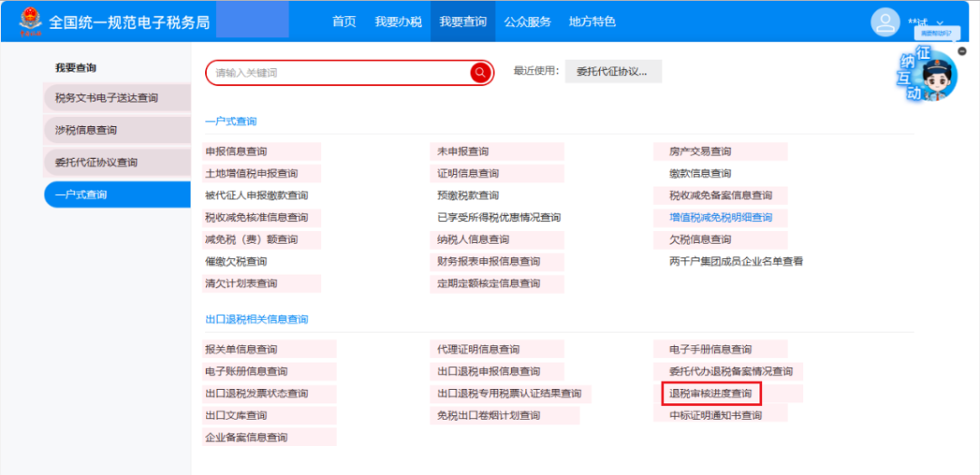Image resolution: width=980 pixels, height=475 pixels.
Task: Expand the user account dropdown arrow
Action: (x=940, y=23)
